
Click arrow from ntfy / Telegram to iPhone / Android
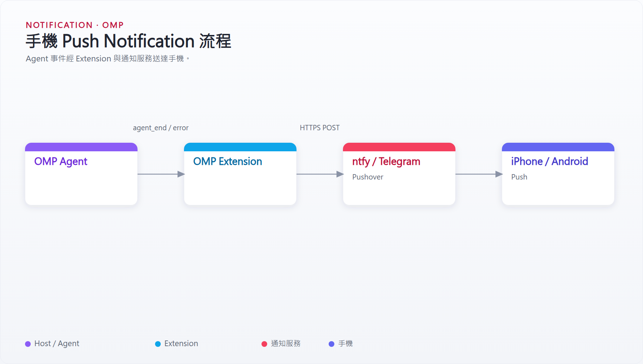coord(479,174)
